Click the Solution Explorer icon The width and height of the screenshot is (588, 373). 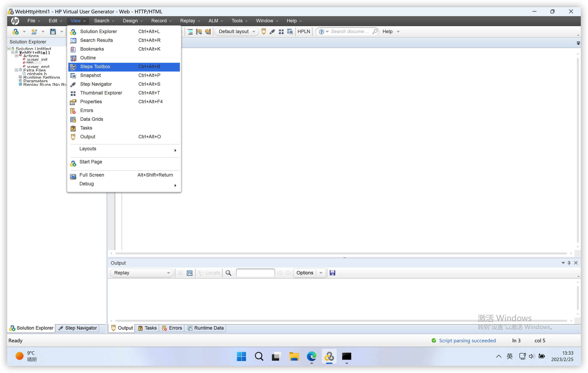pos(73,31)
